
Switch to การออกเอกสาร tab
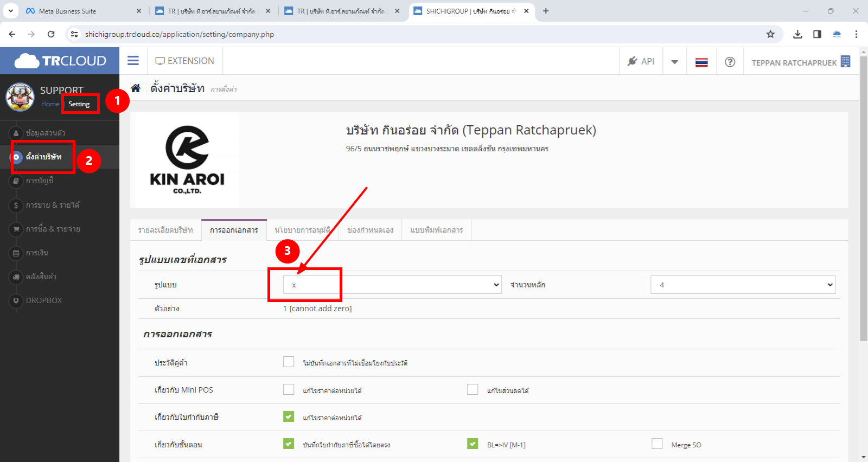coord(234,230)
